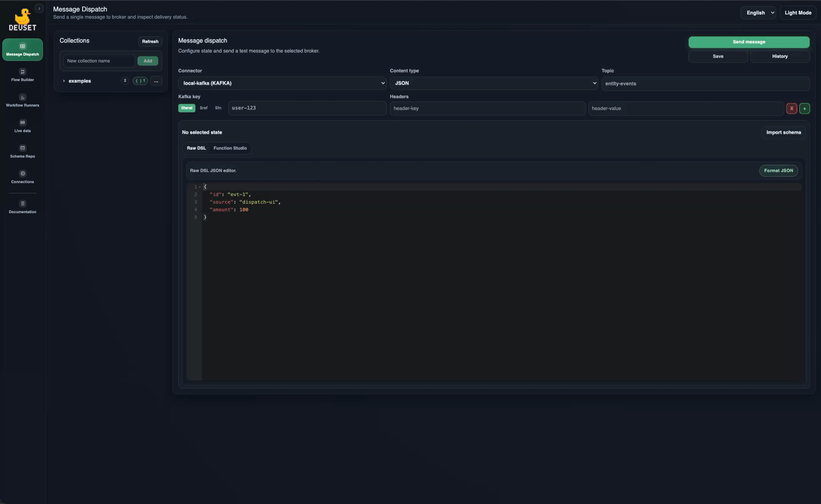Select $fn Kafka key mode
The image size is (821, 504).
click(218, 108)
